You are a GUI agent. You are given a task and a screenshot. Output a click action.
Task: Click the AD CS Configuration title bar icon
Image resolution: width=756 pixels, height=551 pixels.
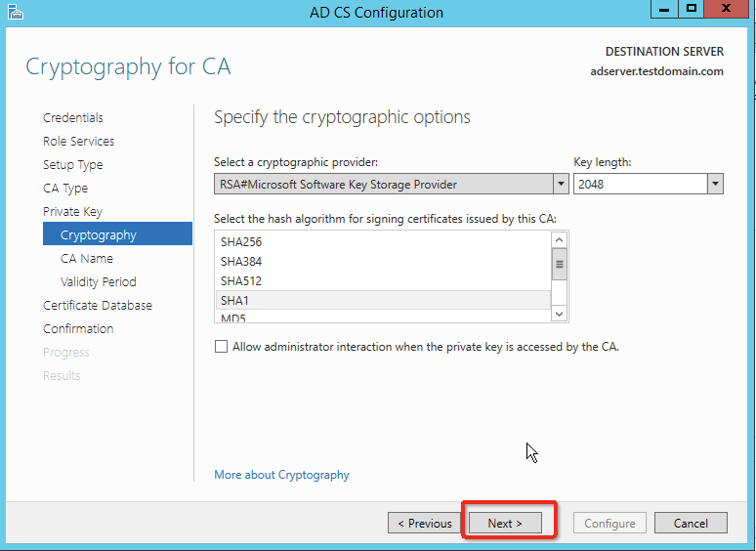13,13
